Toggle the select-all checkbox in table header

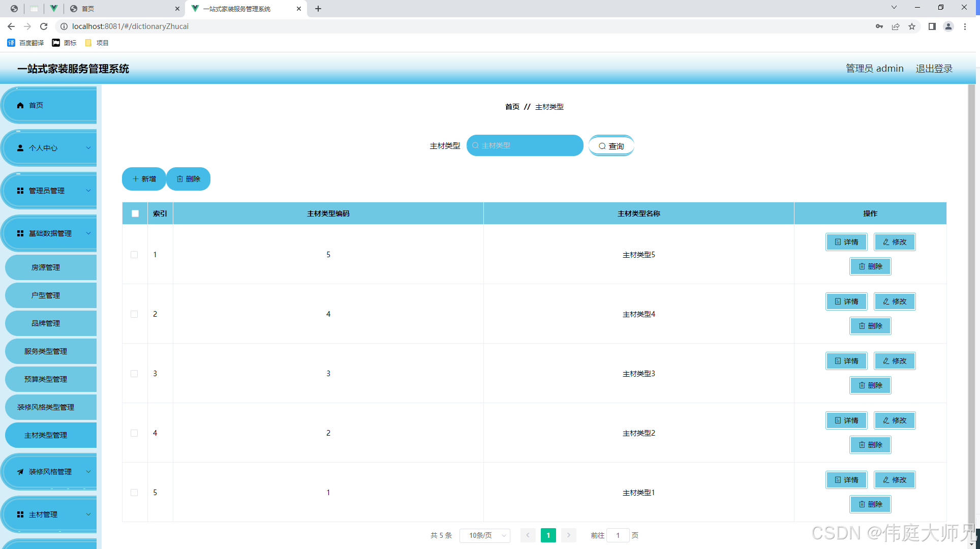[135, 213]
